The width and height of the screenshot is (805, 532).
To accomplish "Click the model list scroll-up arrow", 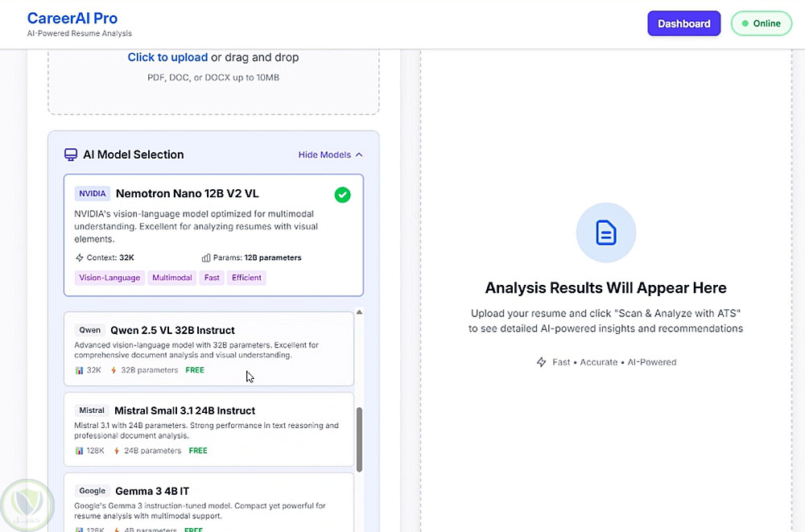I will point(359,312).
